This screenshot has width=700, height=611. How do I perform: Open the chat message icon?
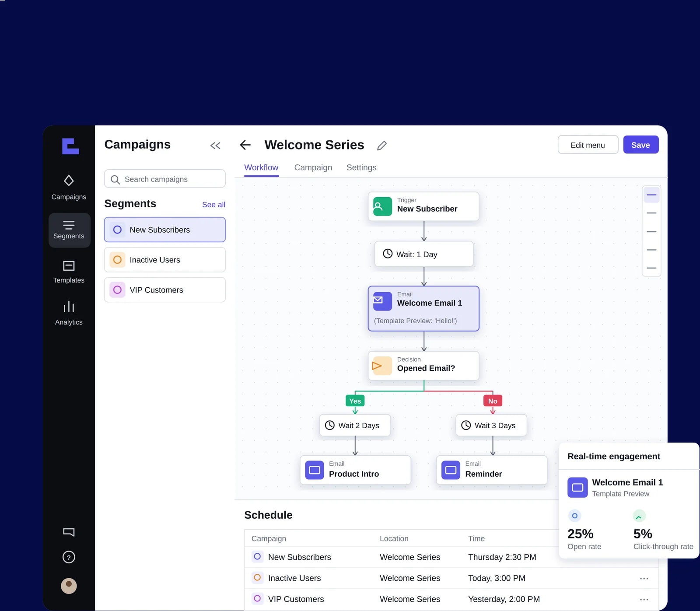[69, 532]
